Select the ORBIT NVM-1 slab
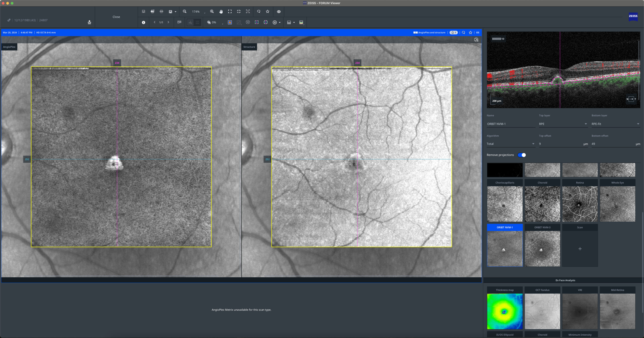This screenshot has width=644, height=338. pyautogui.click(x=505, y=245)
